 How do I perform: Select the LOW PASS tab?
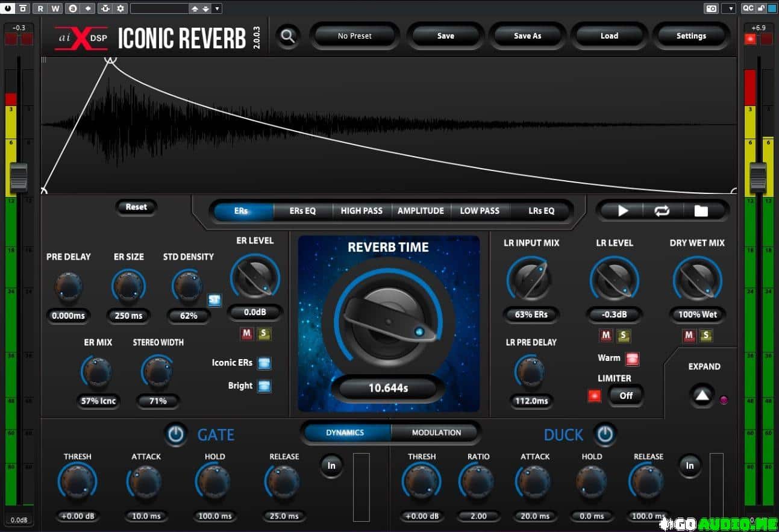click(480, 211)
